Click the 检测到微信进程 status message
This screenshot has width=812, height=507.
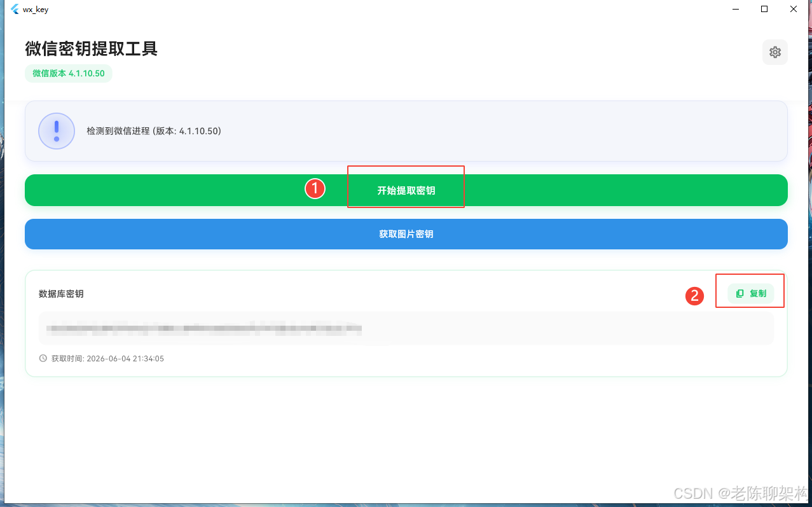[154, 131]
